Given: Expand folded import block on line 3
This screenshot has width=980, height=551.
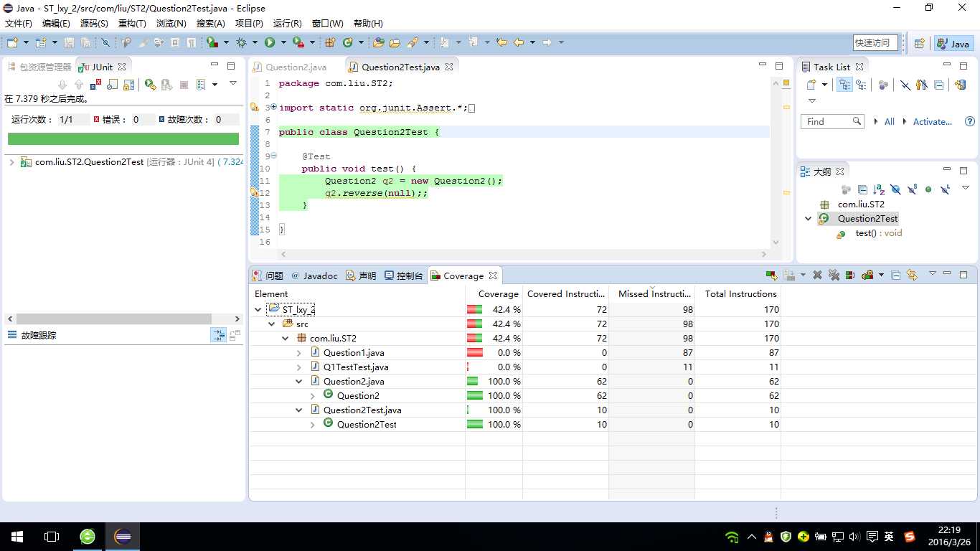Looking at the screenshot, I should pyautogui.click(x=273, y=107).
